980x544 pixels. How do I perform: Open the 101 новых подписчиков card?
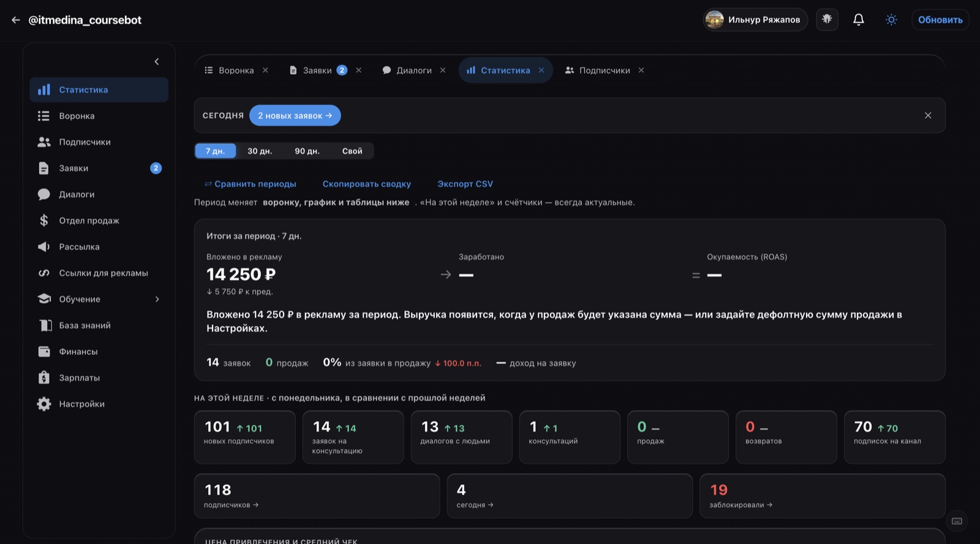245,437
